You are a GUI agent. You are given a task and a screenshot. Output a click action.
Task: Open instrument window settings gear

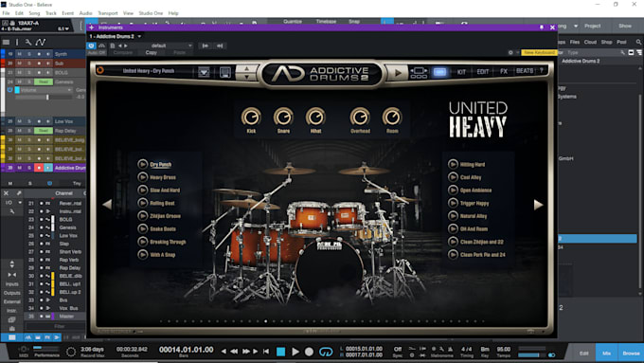510,53
